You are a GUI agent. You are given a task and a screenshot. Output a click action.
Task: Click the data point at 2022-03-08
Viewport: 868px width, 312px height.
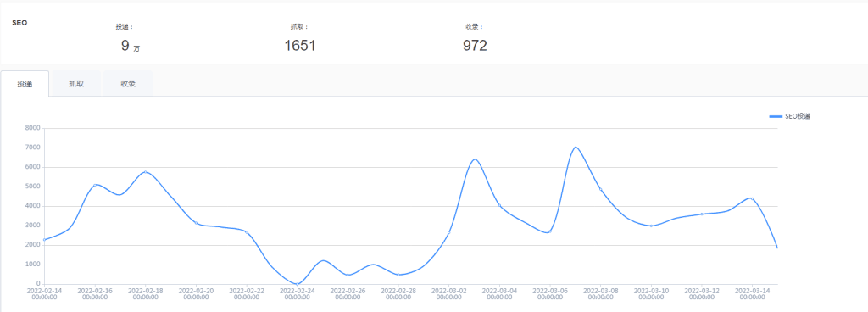[601, 189]
